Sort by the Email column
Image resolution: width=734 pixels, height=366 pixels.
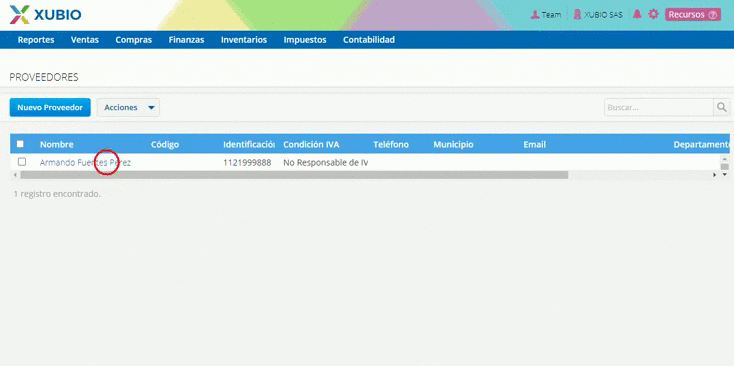coord(535,145)
